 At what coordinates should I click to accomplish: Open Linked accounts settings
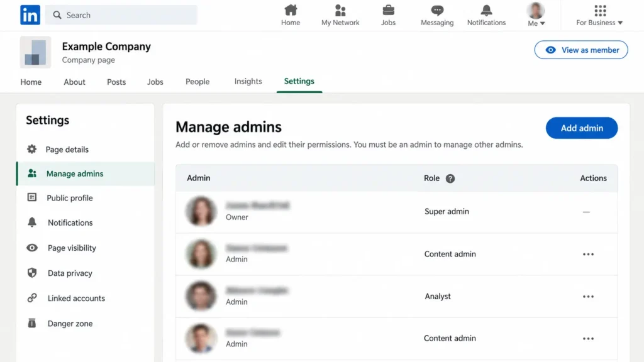[x=76, y=299]
